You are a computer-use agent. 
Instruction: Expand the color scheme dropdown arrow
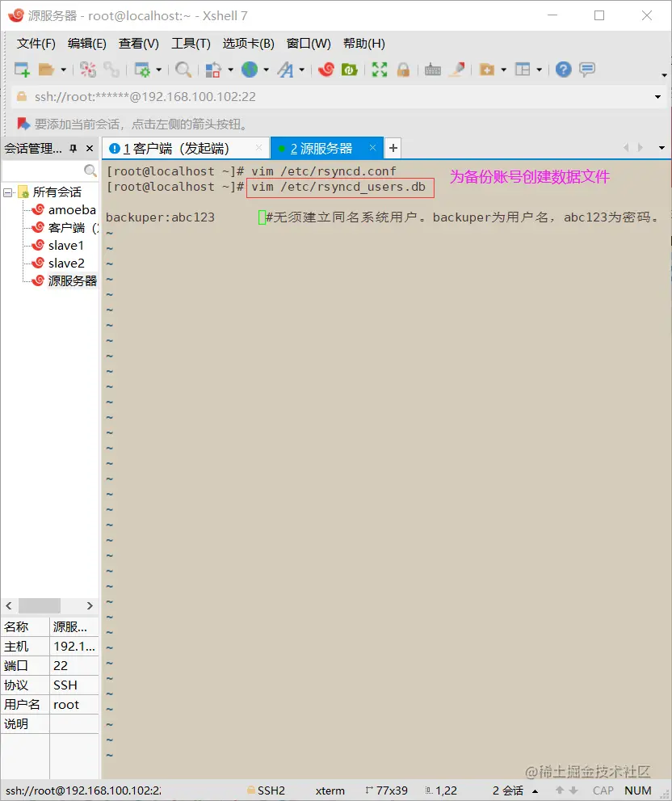(230, 70)
